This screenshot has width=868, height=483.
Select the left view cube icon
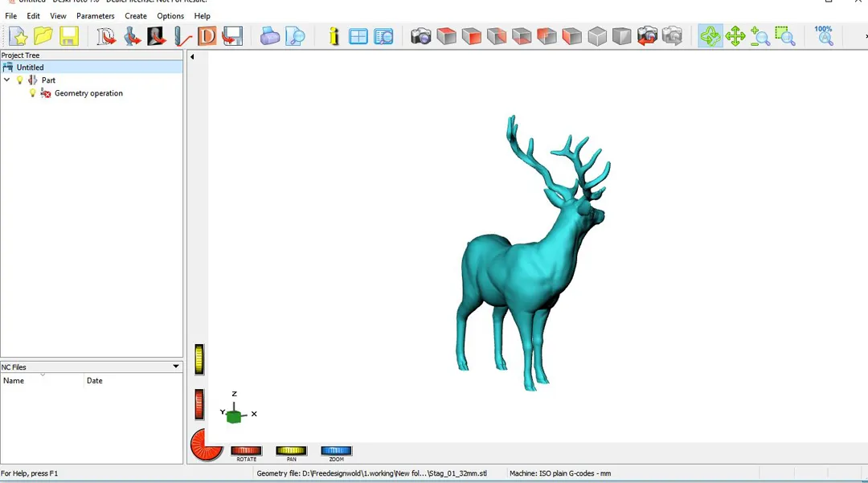coord(572,36)
